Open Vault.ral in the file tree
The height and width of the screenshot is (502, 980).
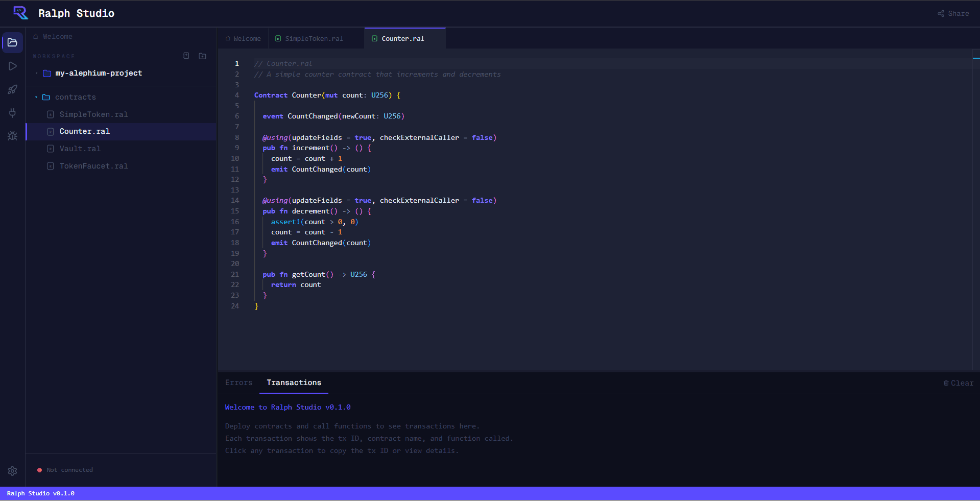(80, 149)
